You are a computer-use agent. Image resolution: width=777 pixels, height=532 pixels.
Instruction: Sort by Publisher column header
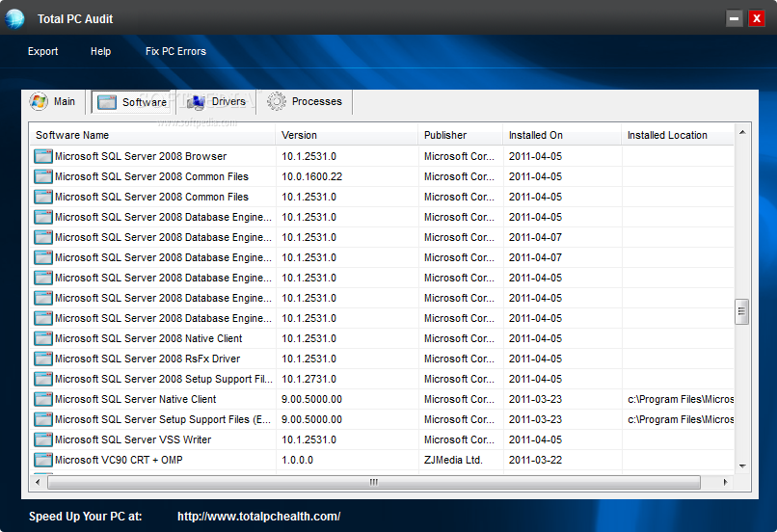pos(461,135)
